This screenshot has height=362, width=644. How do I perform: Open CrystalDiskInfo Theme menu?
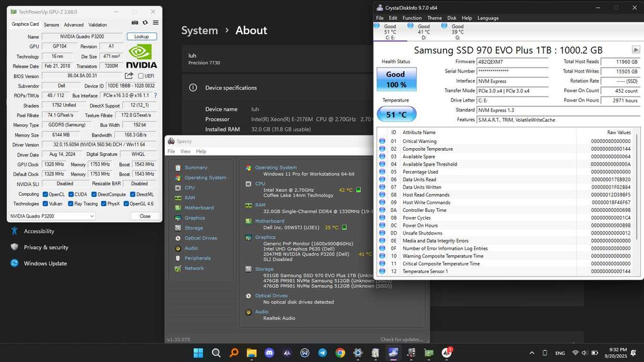[434, 18]
